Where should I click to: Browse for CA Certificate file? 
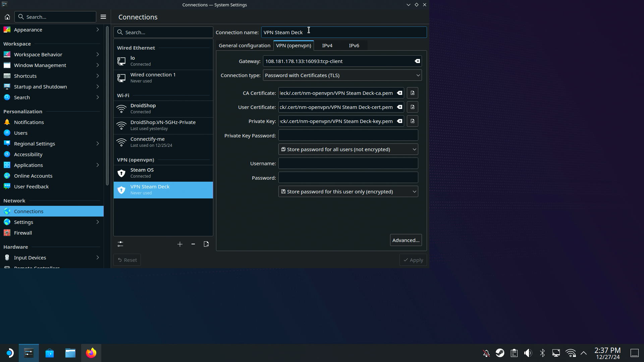click(x=413, y=93)
